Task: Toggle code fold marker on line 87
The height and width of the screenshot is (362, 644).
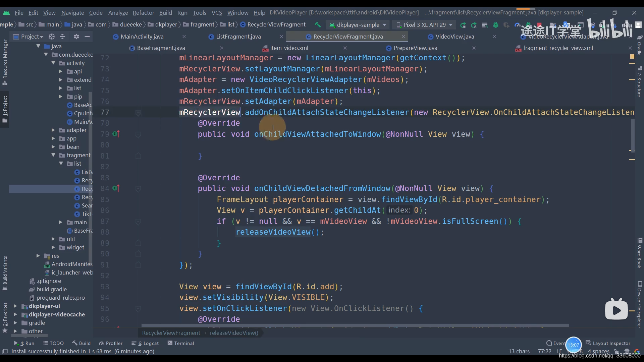Action: [x=138, y=221]
